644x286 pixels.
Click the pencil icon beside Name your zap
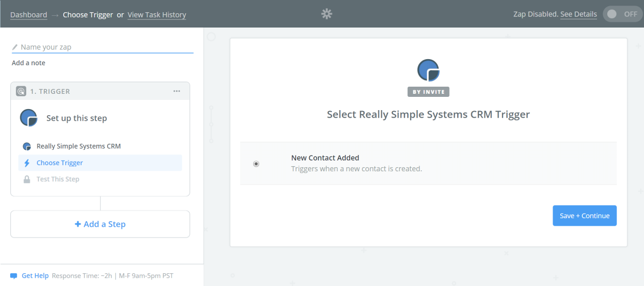[x=15, y=47]
